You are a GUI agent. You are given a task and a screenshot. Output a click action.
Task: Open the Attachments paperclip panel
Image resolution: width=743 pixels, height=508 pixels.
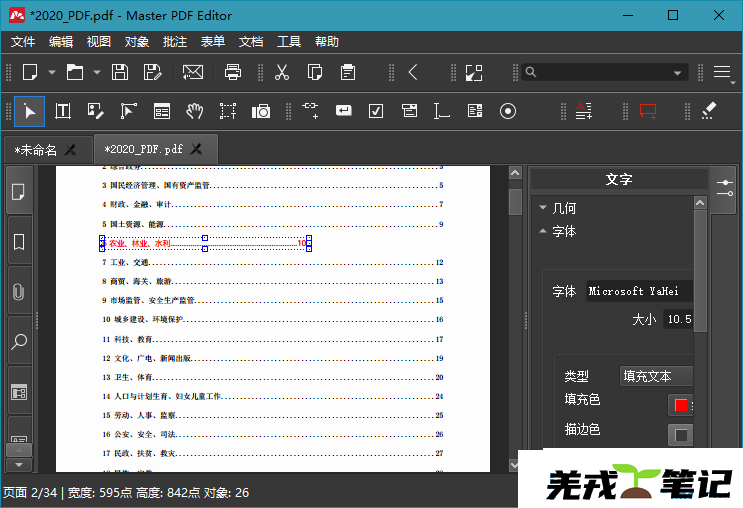click(18, 292)
